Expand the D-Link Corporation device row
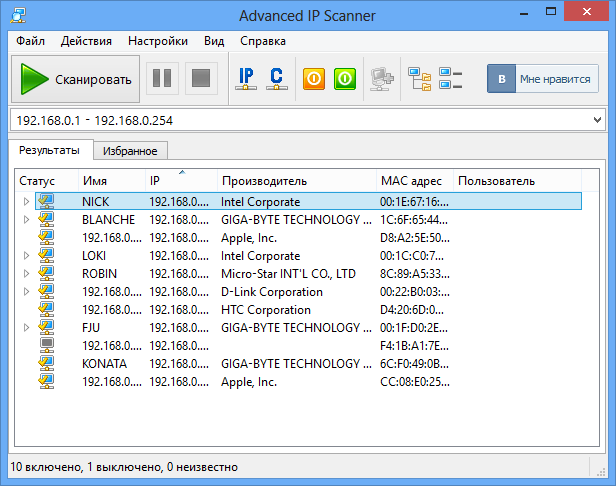The height and width of the screenshot is (486, 616). point(26,292)
